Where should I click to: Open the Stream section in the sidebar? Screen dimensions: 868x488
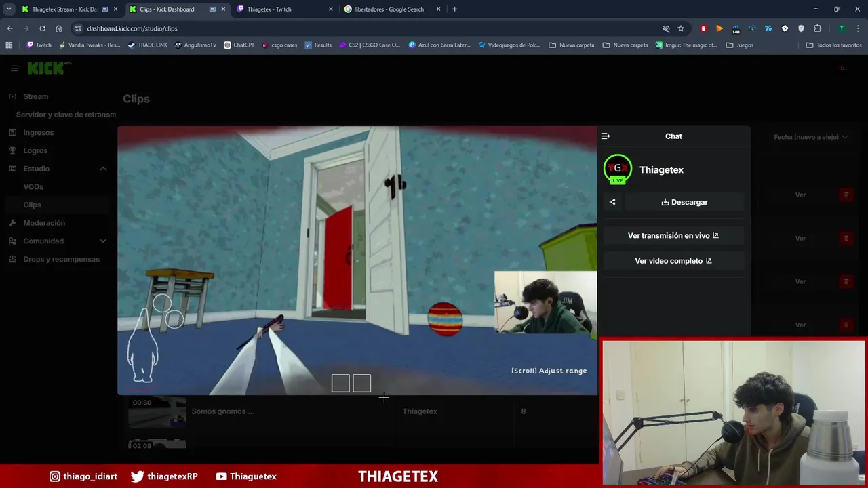[x=36, y=96]
